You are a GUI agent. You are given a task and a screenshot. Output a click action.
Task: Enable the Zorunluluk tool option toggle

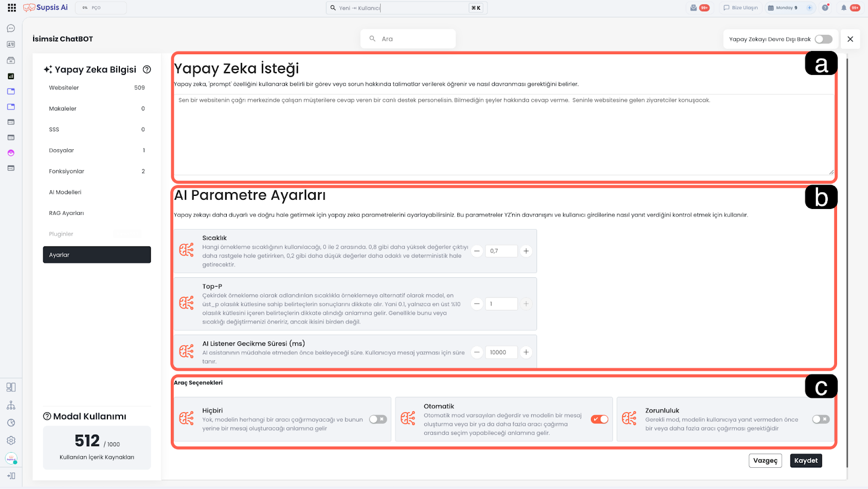click(820, 419)
